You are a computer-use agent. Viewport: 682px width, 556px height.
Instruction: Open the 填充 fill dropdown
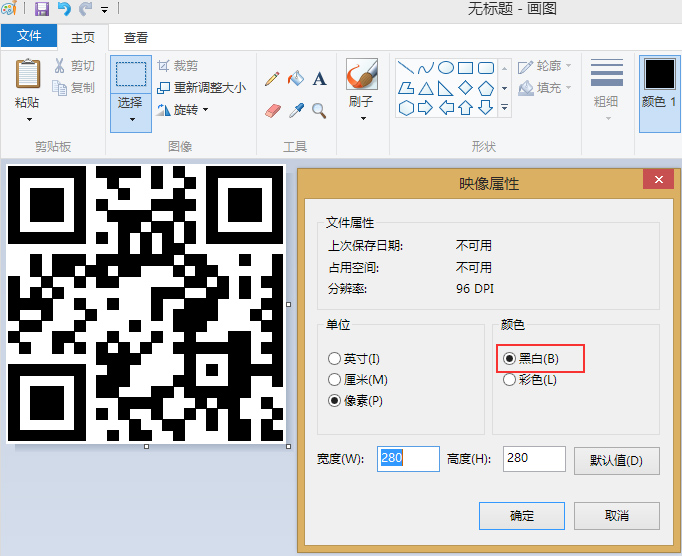pyautogui.click(x=545, y=87)
